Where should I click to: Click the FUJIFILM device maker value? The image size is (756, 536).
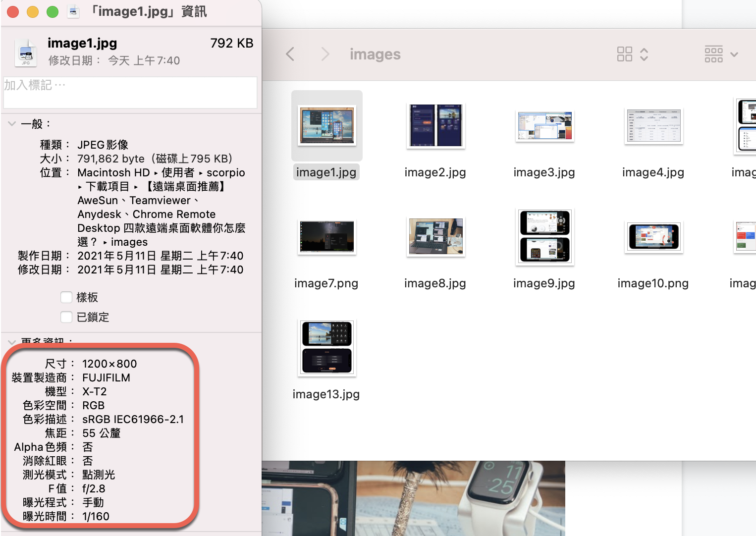point(106,377)
